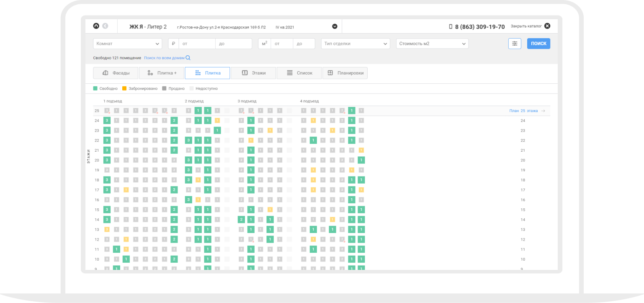Select yellow reserved tile, floor 24, entrance 4
The height and width of the screenshot is (303, 644).
(x=313, y=120)
